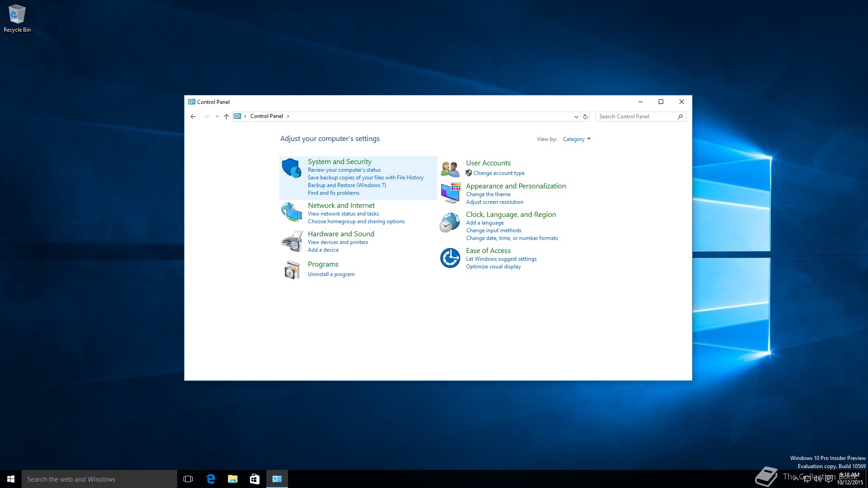
Task: Open View network status and tasks
Action: (x=343, y=214)
